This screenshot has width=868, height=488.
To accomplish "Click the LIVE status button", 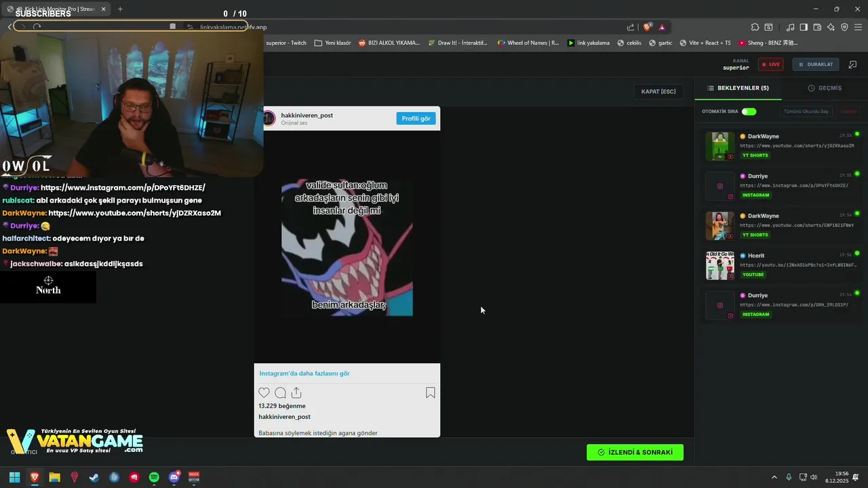I will click(770, 64).
